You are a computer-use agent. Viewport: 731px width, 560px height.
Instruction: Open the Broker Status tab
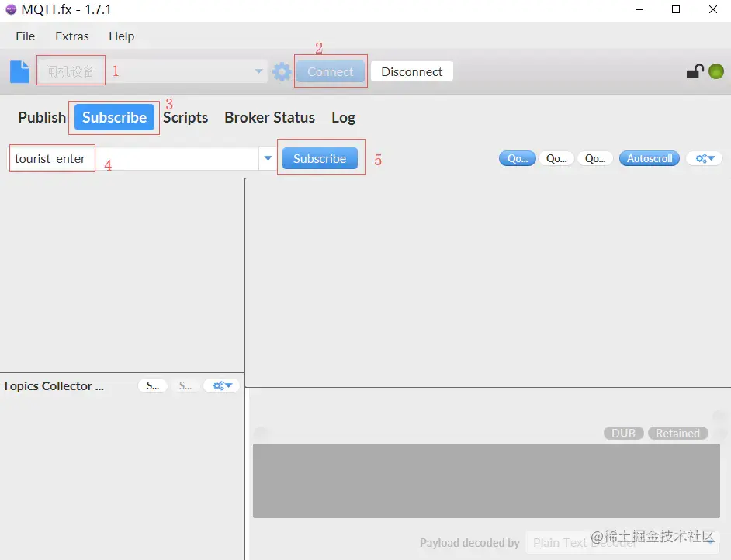[x=269, y=117]
